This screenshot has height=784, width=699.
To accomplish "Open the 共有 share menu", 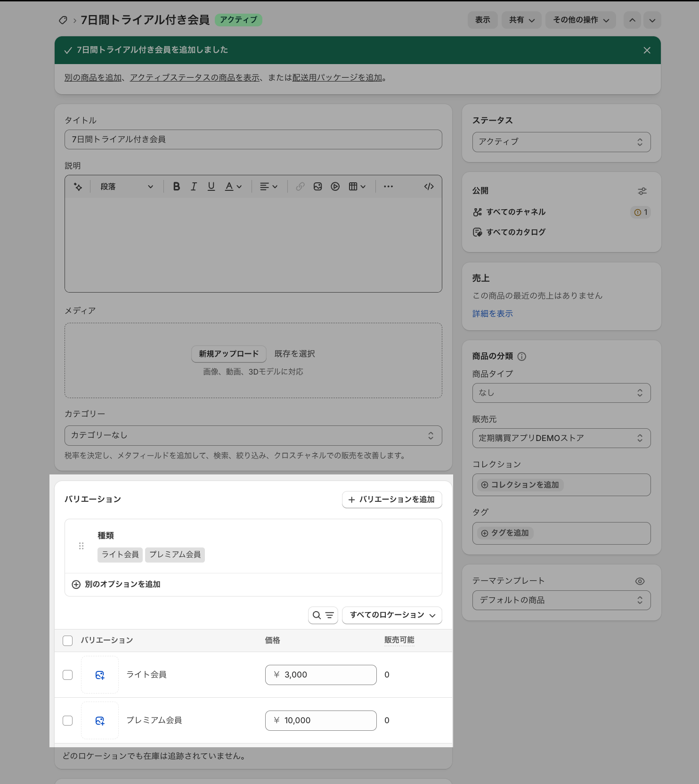I will click(x=522, y=20).
